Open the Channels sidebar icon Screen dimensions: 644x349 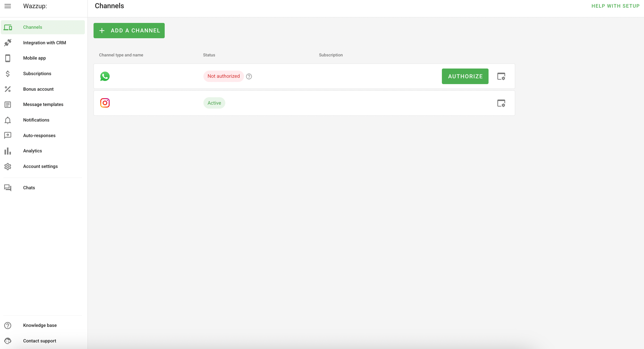point(8,27)
